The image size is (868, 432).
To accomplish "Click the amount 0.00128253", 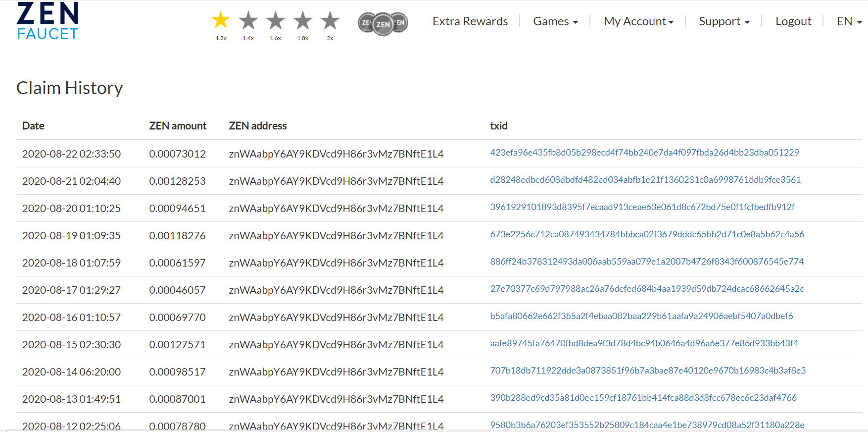I will pos(177,181).
